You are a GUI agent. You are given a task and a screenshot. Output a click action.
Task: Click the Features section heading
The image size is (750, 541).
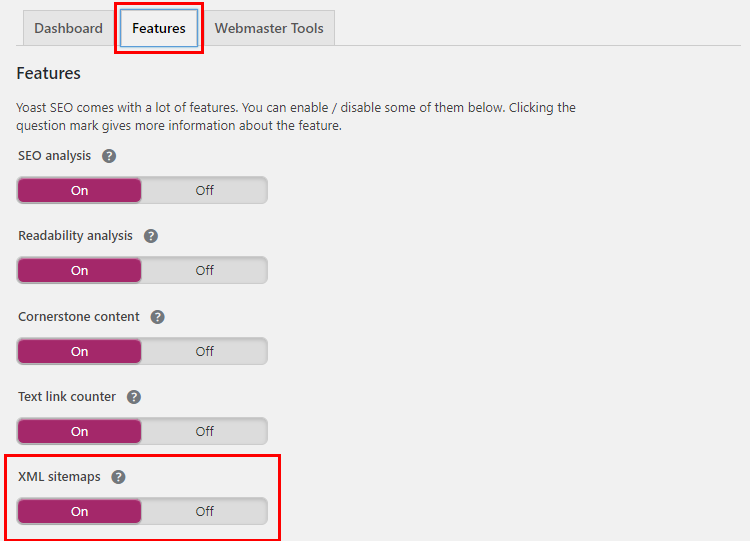click(49, 74)
